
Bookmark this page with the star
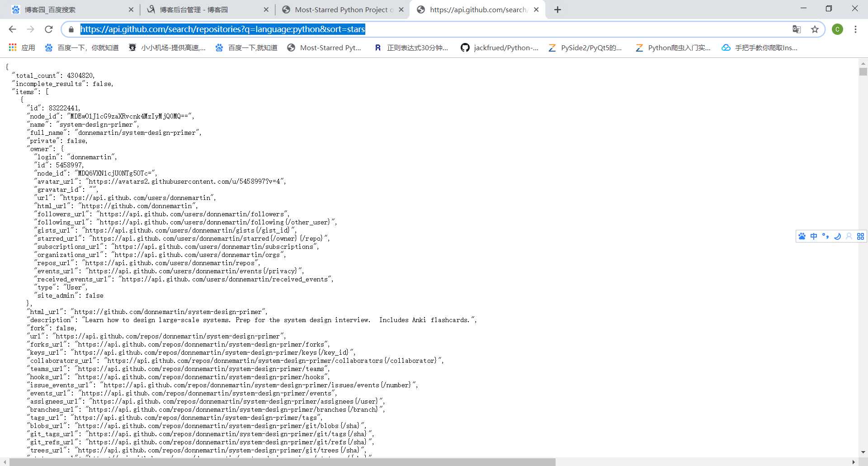pos(815,29)
